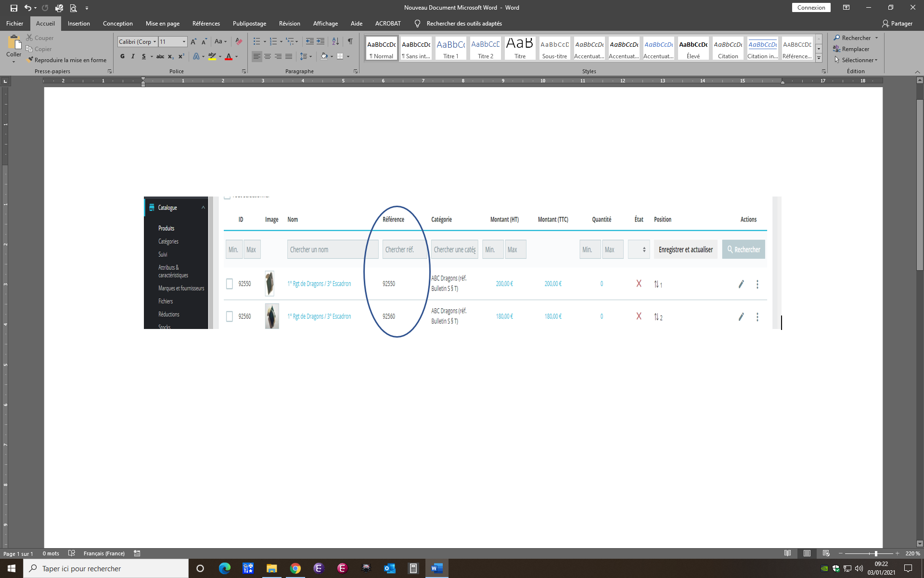Toggle strikethrough abc formatting
Image resolution: width=924 pixels, height=578 pixels.
[x=160, y=56]
